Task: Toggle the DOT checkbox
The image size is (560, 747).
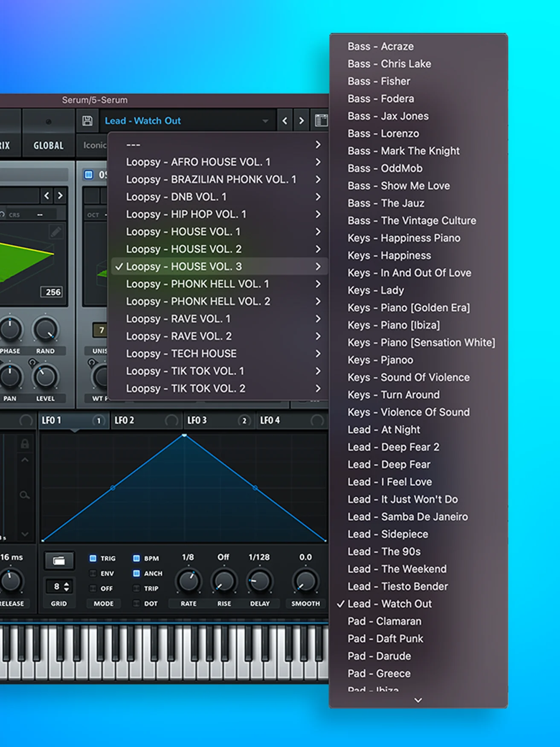Action: coord(136,604)
